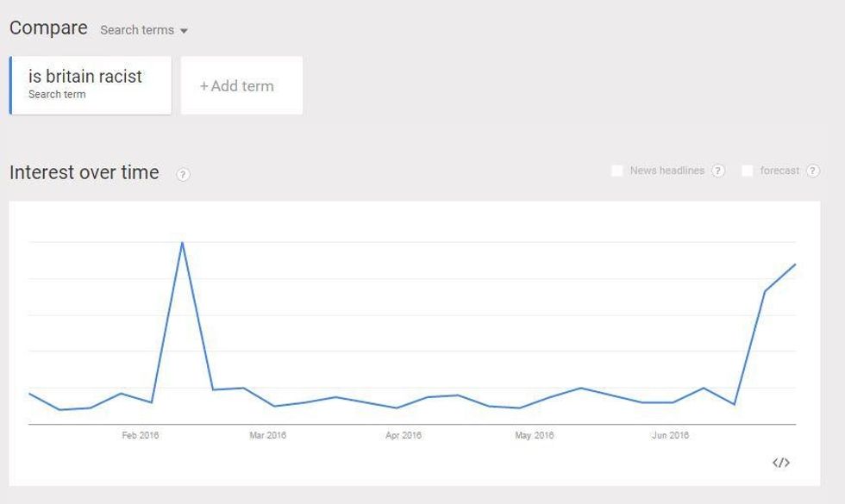The height and width of the screenshot is (504, 845).
Task: Click the trend line's final data point
Action: click(x=794, y=264)
